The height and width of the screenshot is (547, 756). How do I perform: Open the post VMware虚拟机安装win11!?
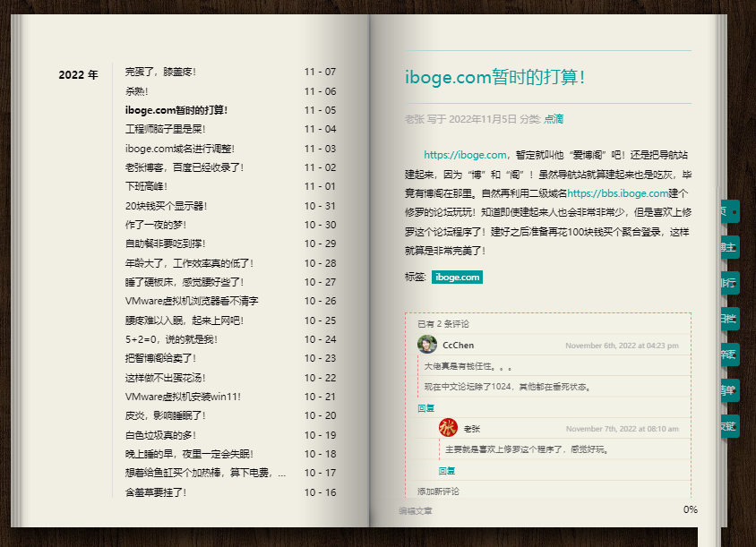(x=183, y=397)
